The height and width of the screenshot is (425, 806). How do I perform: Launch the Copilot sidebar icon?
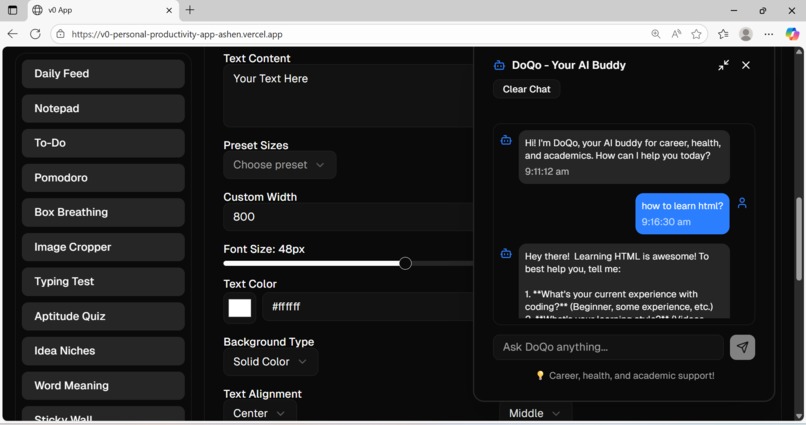pyautogui.click(x=792, y=34)
